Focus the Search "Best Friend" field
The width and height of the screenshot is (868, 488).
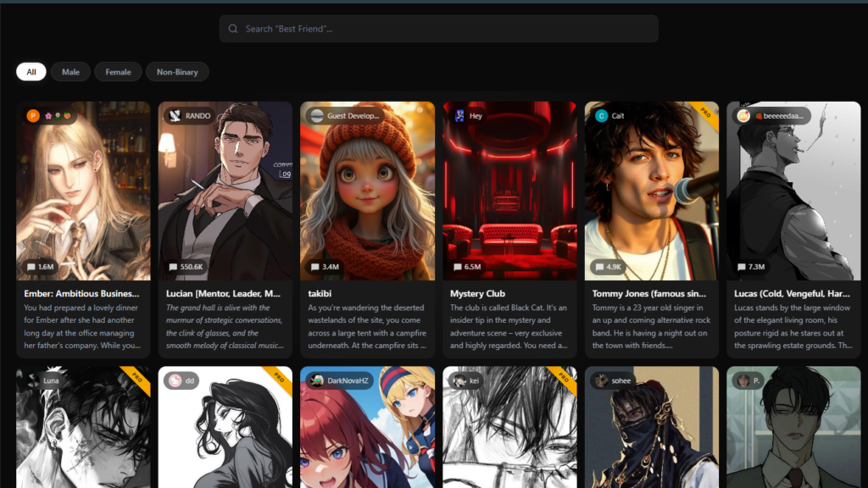[x=438, y=29]
